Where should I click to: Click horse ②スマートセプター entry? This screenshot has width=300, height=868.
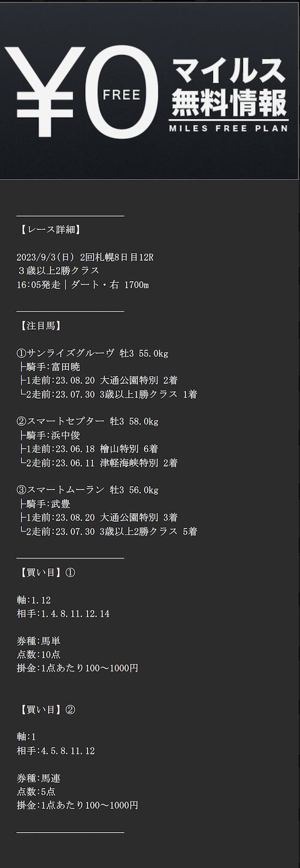pyautogui.click(x=88, y=422)
